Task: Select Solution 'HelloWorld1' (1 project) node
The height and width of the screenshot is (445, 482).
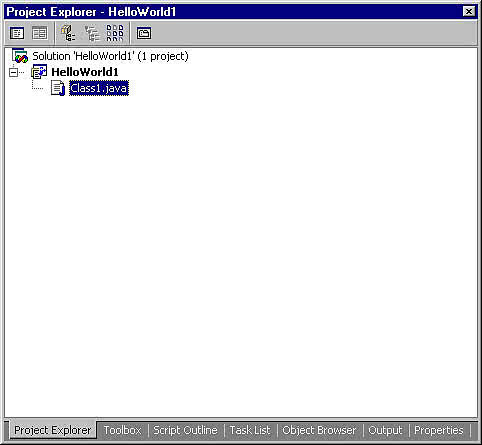Action: (x=110, y=56)
